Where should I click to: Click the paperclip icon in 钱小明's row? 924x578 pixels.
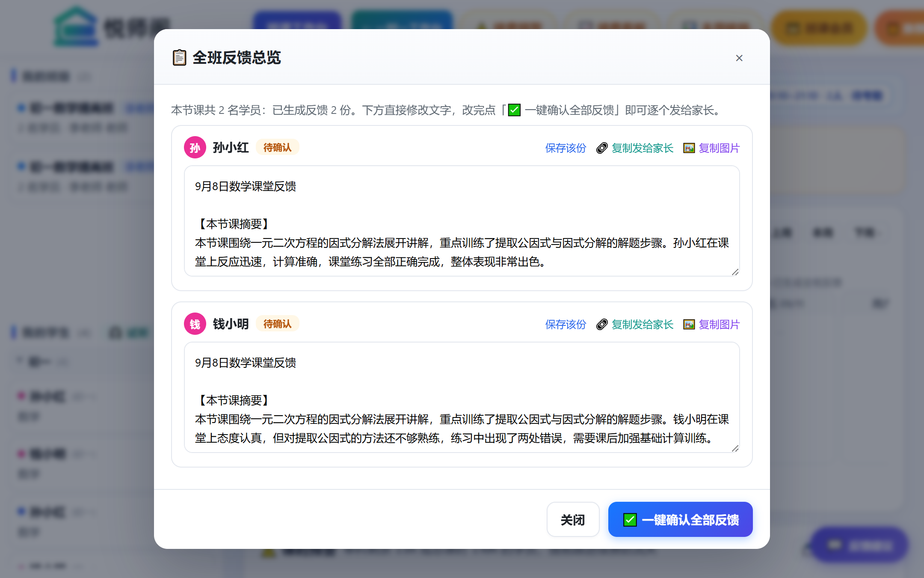[602, 325]
